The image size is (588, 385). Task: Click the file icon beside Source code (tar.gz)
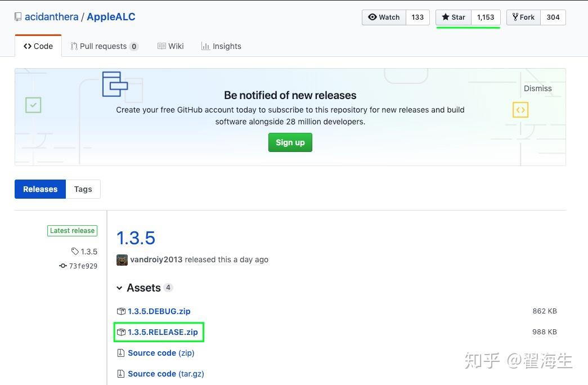click(x=121, y=374)
